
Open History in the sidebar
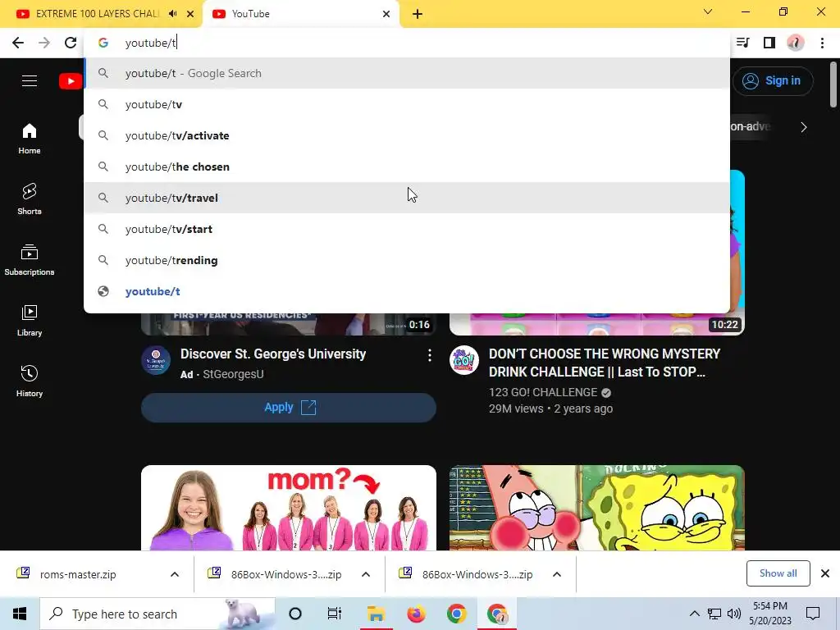(30, 381)
